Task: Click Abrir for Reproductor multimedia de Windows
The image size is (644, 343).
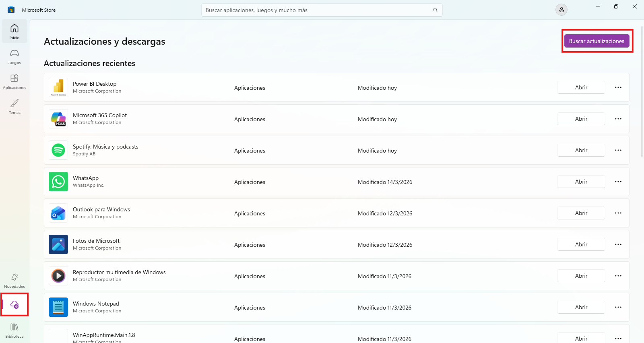Action: (x=581, y=276)
